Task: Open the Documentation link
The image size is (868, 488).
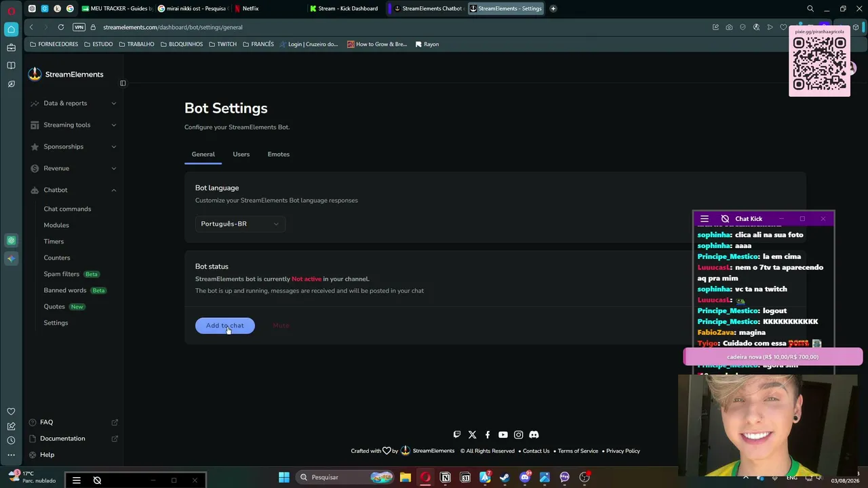Action: point(62,439)
